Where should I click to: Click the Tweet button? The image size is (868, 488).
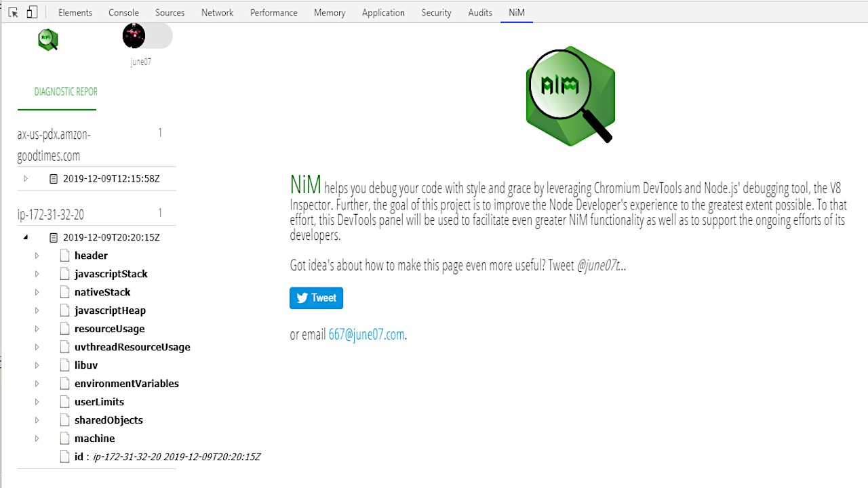click(316, 298)
